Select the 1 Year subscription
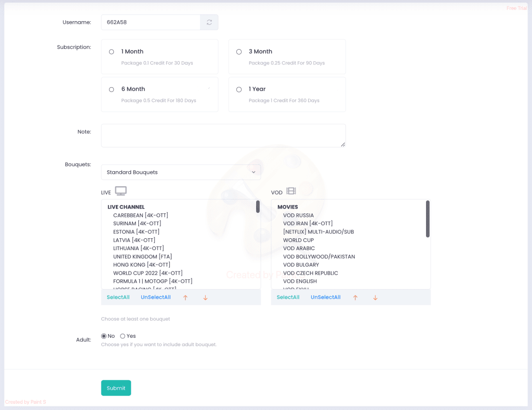 pyautogui.click(x=239, y=89)
